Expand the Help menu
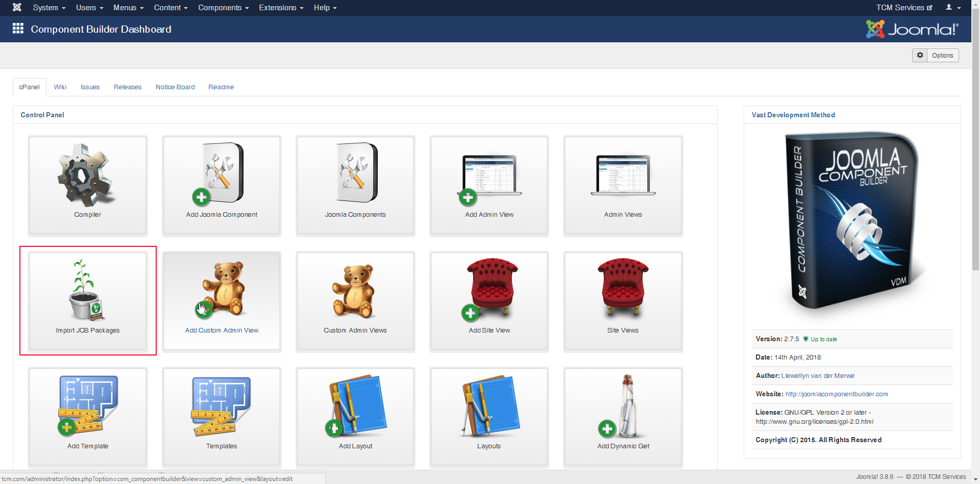The width and height of the screenshot is (980, 484). (x=325, y=8)
